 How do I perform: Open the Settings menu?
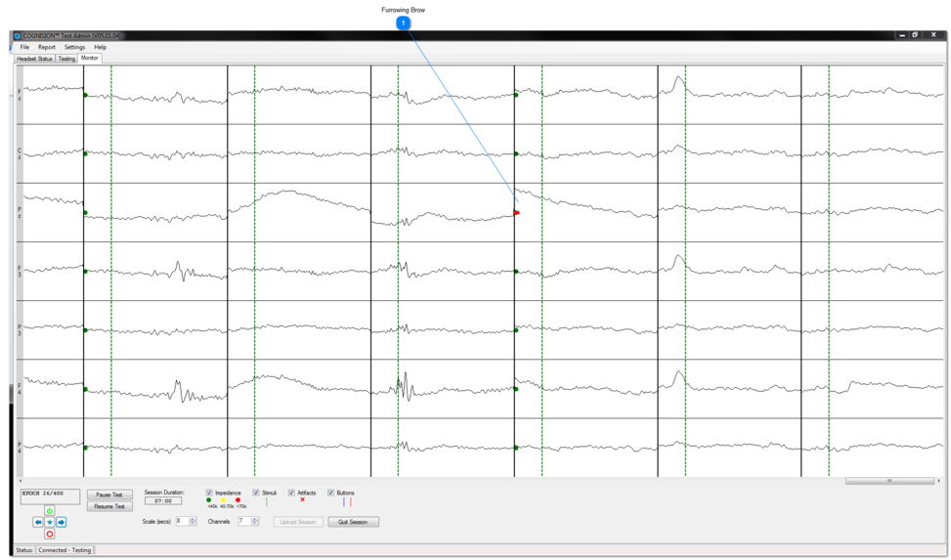(x=74, y=47)
